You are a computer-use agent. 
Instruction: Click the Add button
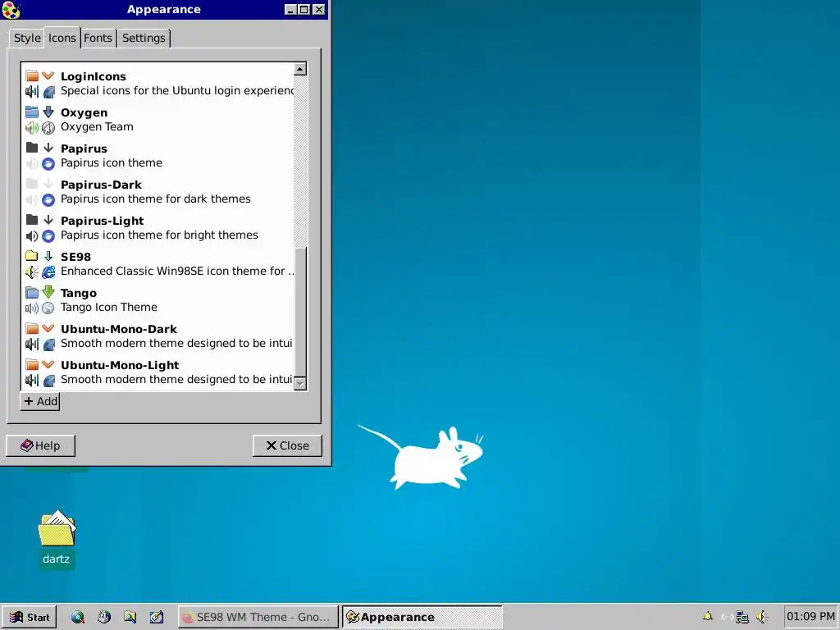40,401
